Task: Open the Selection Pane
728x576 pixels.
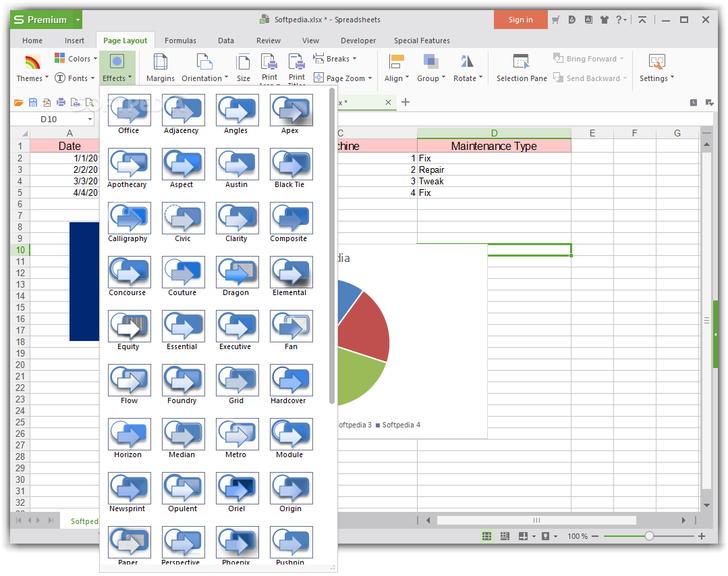Action: (522, 68)
